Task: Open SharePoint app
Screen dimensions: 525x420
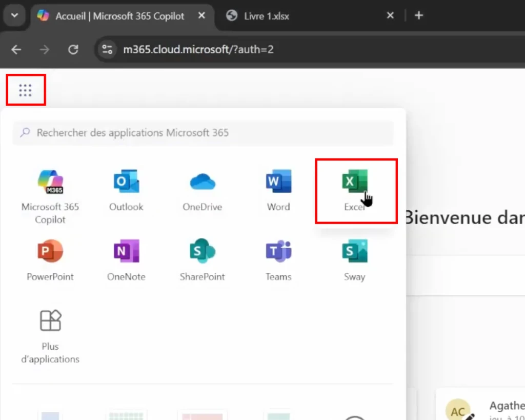Action: click(202, 260)
